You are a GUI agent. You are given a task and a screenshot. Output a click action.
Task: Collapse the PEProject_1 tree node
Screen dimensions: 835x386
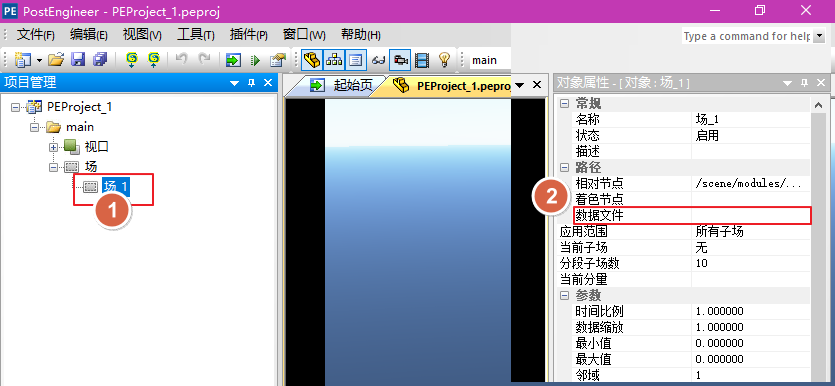point(15,107)
